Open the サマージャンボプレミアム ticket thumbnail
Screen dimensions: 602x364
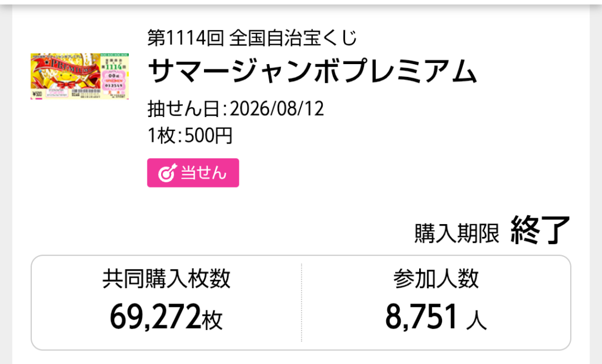coord(79,76)
